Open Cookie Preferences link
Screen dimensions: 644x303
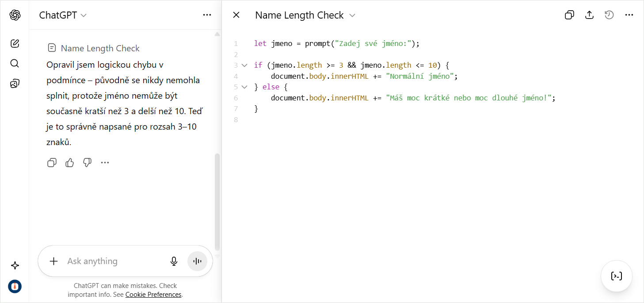[153, 294]
